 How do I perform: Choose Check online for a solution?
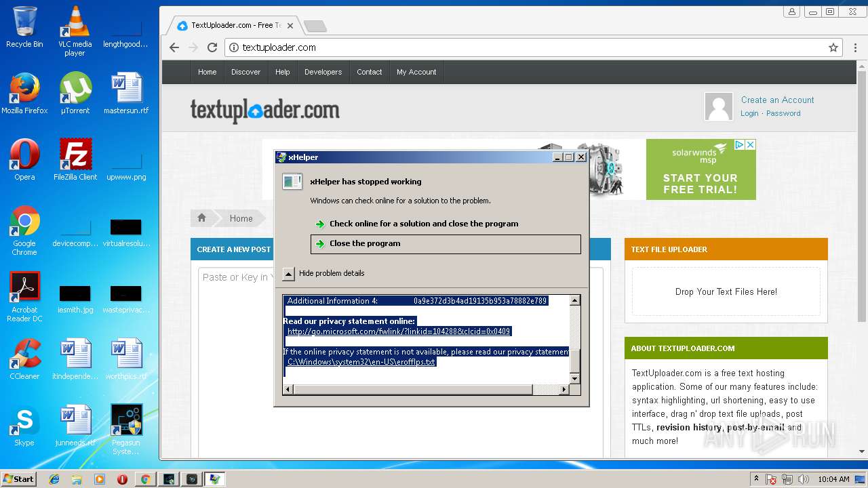tap(424, 224)
